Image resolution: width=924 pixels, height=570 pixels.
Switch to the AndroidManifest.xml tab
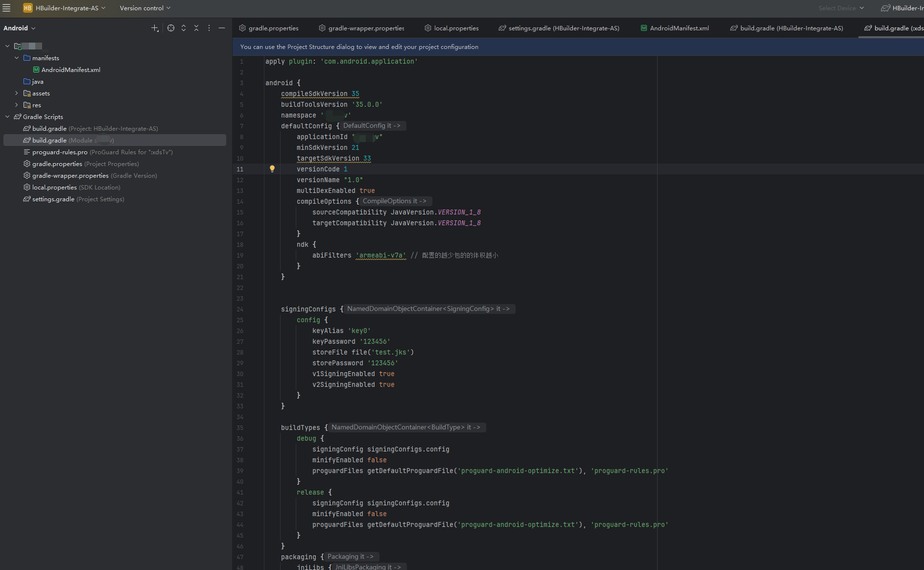[679, 28]
